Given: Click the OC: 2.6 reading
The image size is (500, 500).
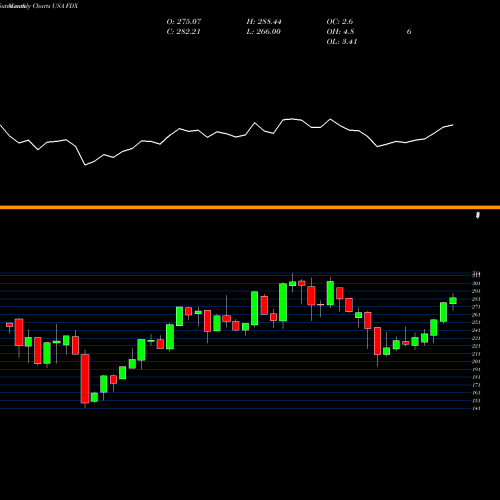Looking at the screenshot, I should [x=340, y=22].
